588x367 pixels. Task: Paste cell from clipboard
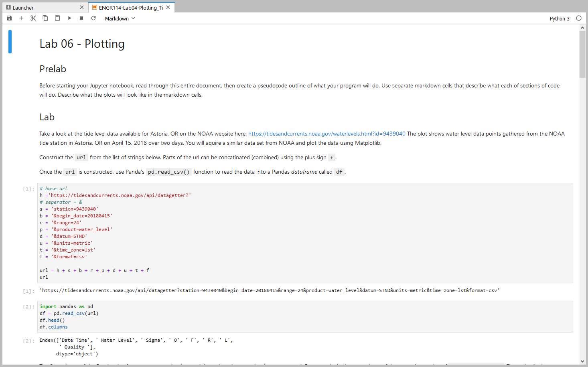tap(57, 18)
